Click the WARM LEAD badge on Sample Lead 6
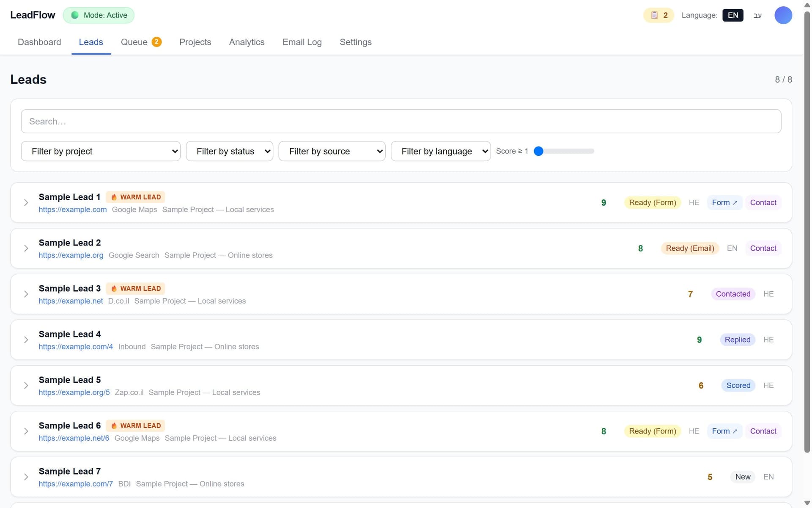 pyautogui.click(x=135, y=425)
